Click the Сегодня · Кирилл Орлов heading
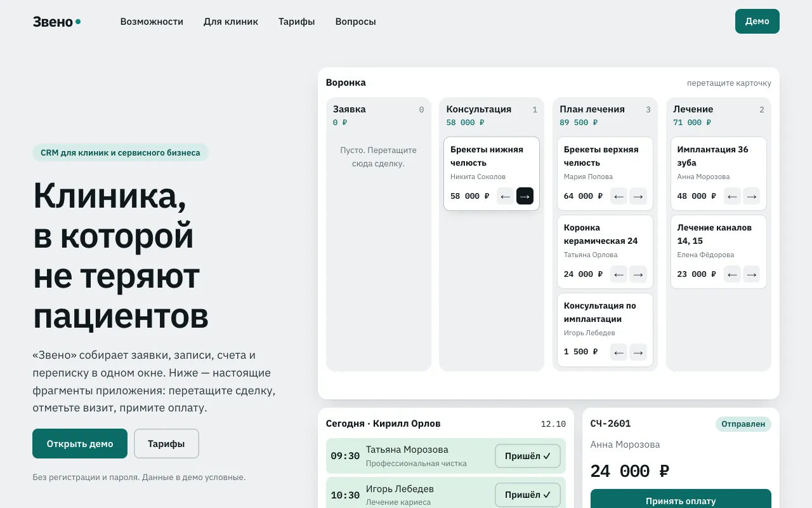The width and height of the screenshot is (812, 508). tap(383, 424)
